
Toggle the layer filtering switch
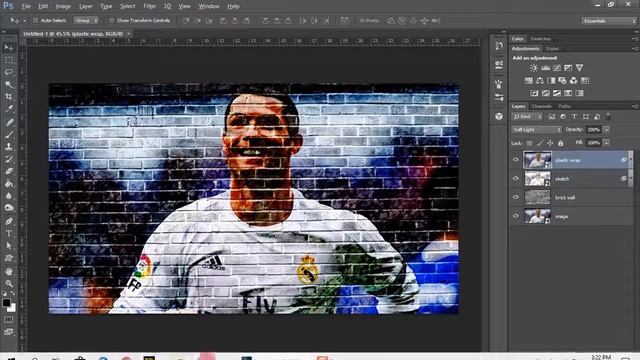click(x=608, y=116)
